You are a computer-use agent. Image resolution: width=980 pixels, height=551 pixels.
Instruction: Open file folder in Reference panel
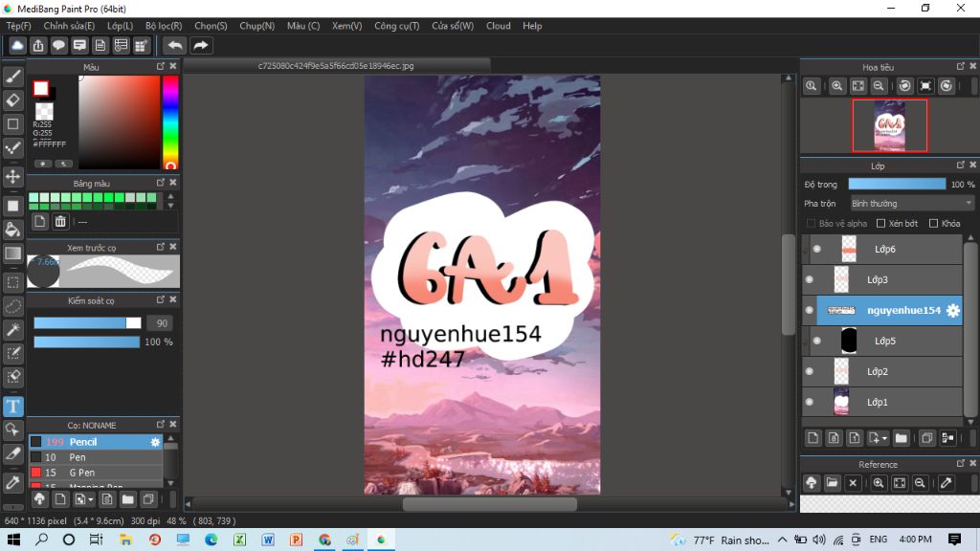tap(832, 483)
